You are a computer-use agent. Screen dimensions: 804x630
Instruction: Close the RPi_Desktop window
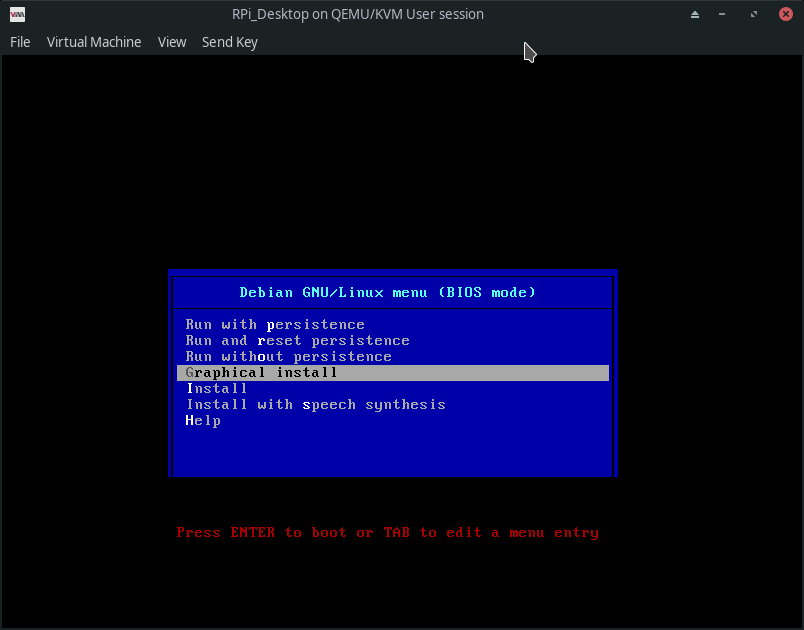786,14
